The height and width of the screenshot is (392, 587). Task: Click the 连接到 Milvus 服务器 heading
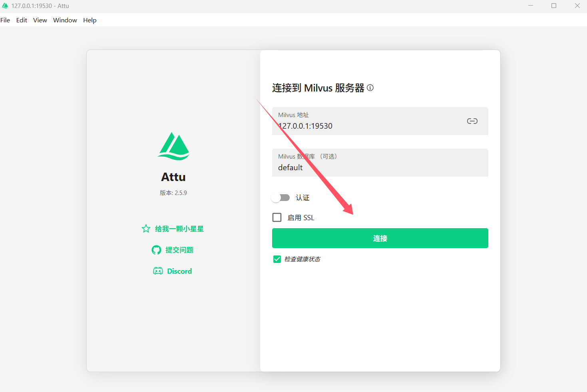(x=318, y=88)
